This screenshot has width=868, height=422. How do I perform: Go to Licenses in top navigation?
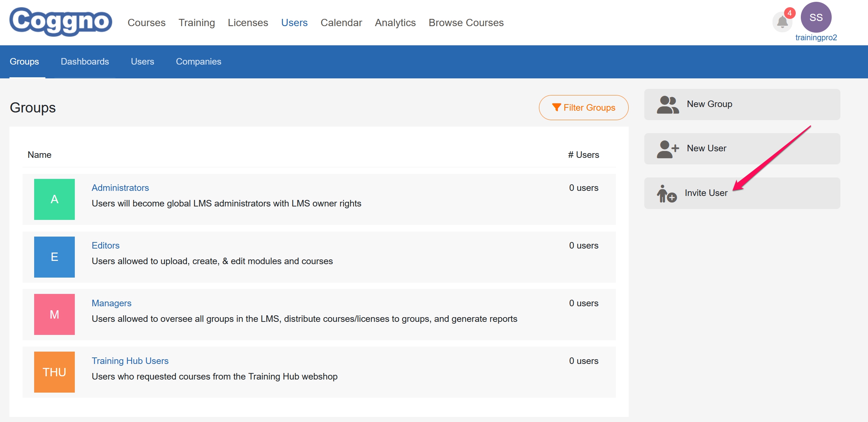[248, 22]
